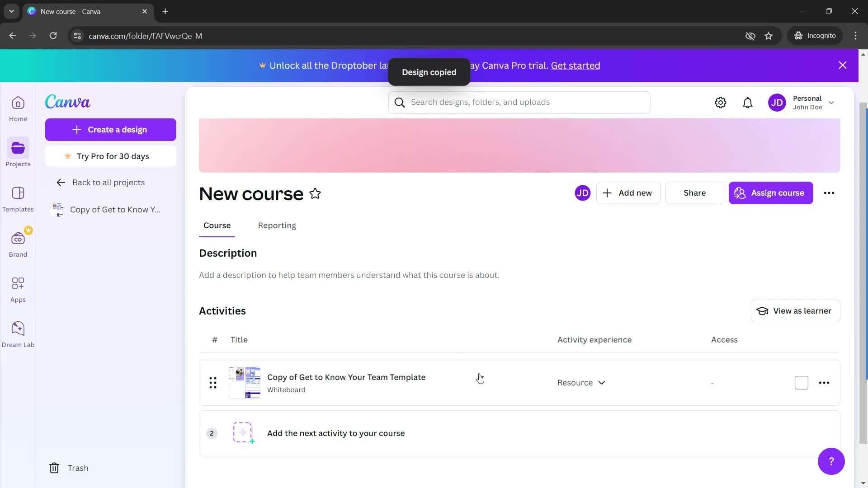
Task: Click the Assign course button
Action: coord(771,192)
